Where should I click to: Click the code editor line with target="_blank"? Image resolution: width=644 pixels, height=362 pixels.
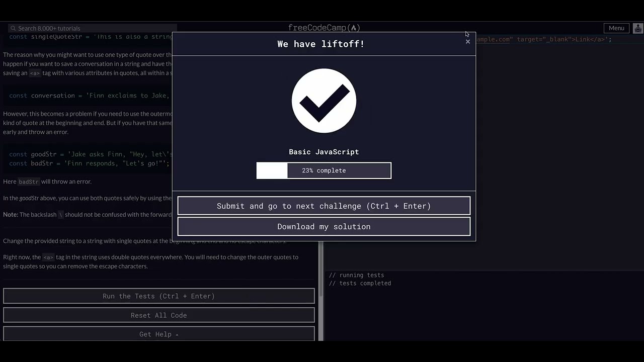pos(544,39)
